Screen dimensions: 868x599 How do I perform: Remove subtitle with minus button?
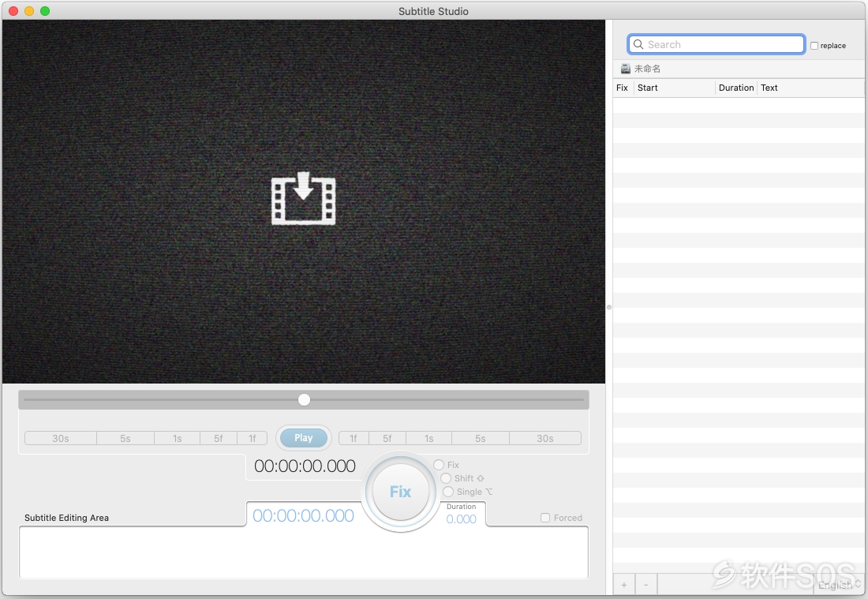pyautogui.click(x=645, y=585)
